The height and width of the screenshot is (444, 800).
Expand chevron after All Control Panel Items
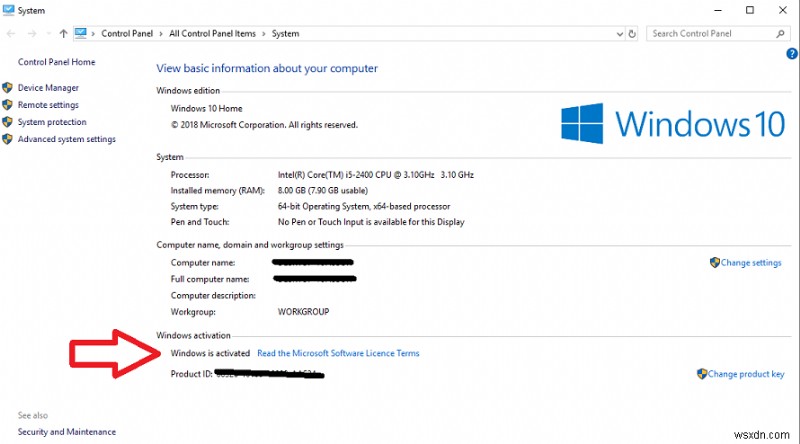[x=264, y=34]
